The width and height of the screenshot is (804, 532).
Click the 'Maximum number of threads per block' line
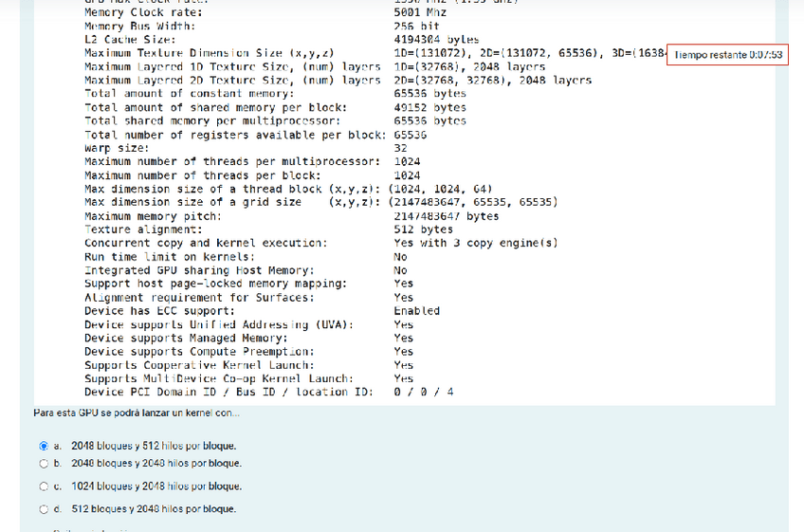(204, 175)
